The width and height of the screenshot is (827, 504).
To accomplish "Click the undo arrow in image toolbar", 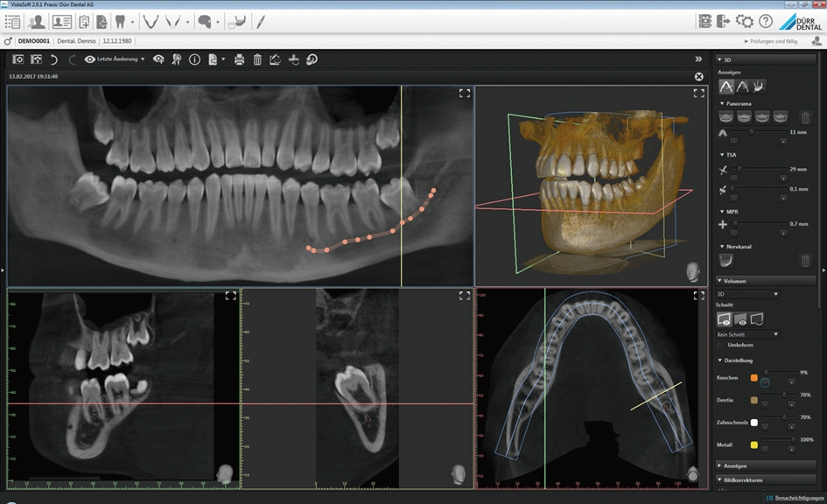I will (53, 59).
